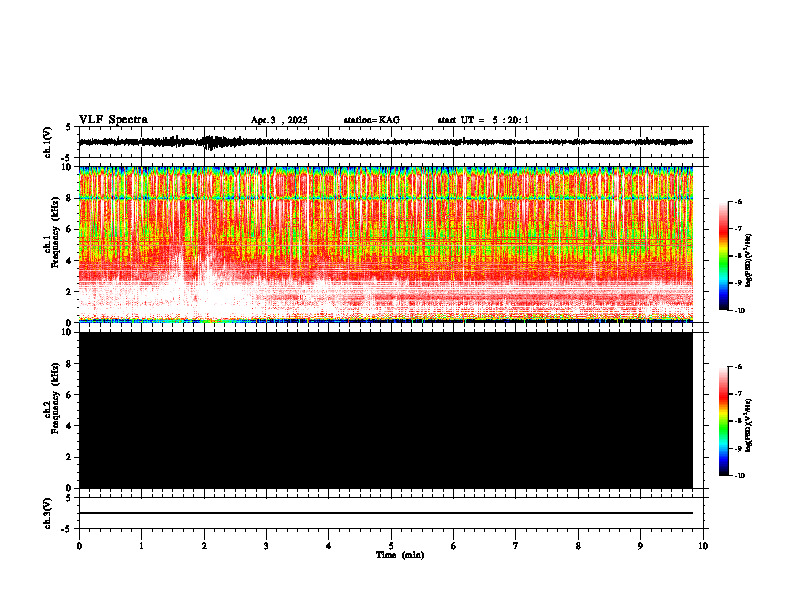
Task: Click the "-6" label on ch.2 colorbar
Action: (x=738, y=367)
